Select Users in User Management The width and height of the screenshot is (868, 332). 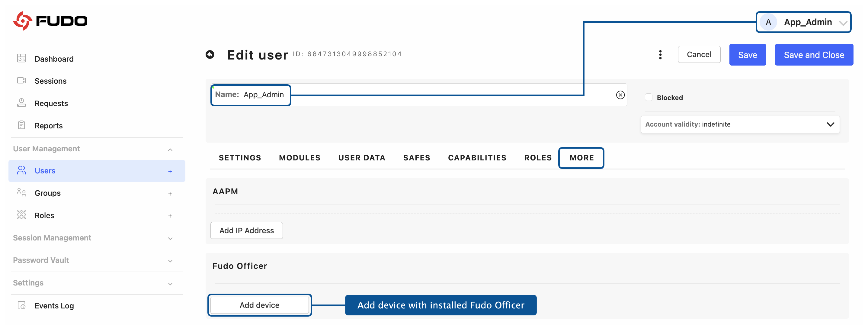coord(97,171)
